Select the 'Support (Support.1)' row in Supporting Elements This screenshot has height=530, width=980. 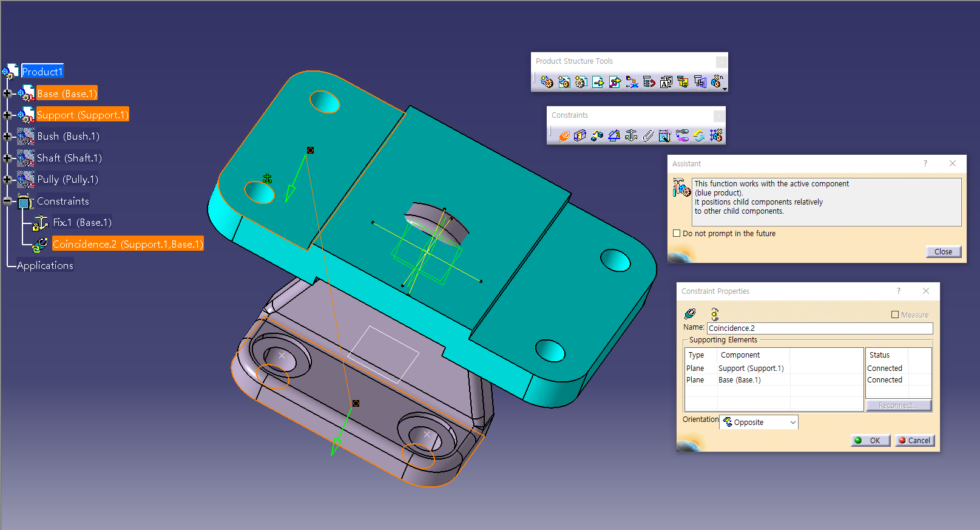point(774,369)
